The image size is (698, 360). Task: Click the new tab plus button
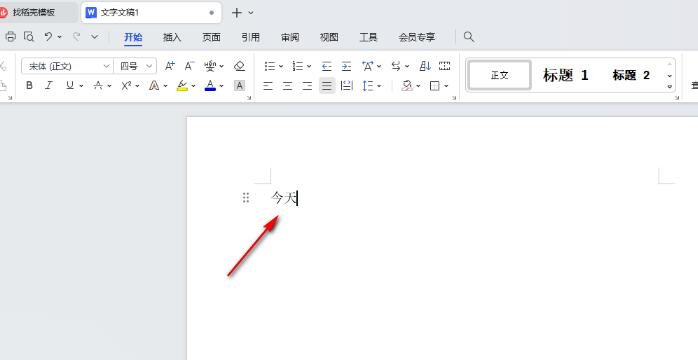pyautogui.click(x=237, y=13)
